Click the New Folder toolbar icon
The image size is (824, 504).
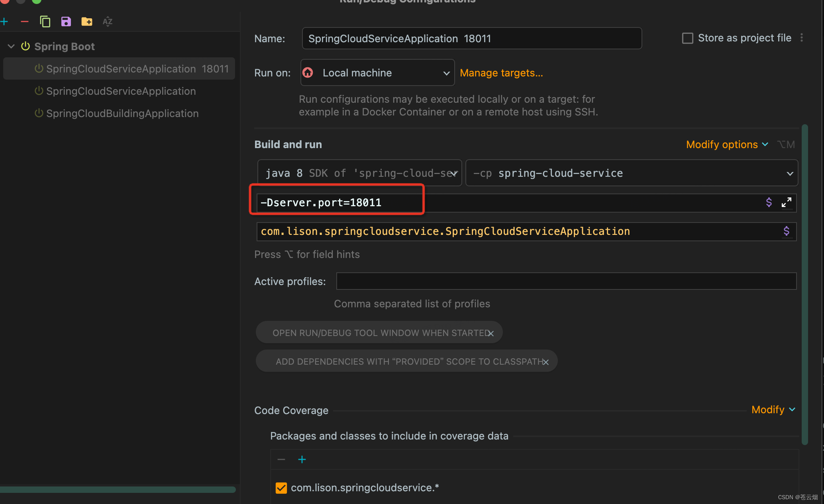tap(86, 21)
